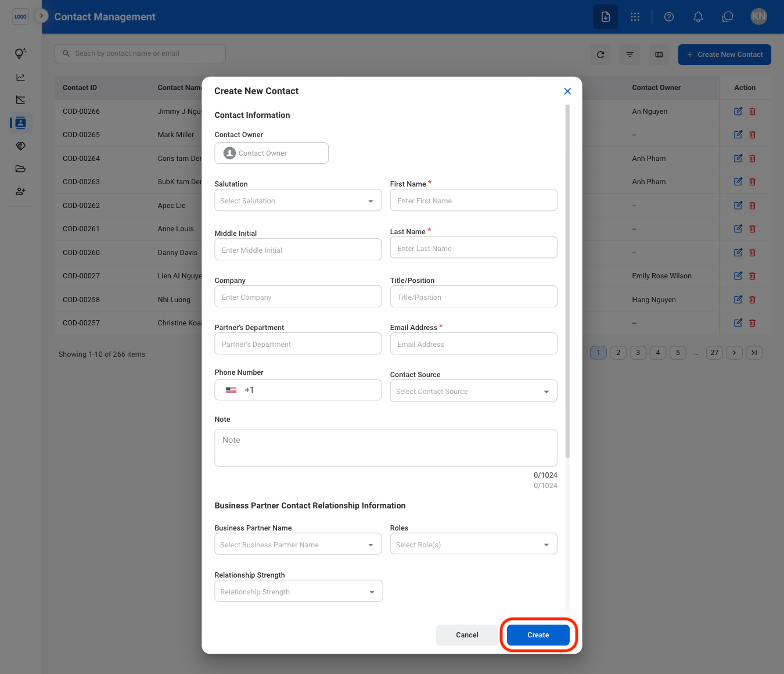Click the Email Address field
Image resolution: width=784 pixels, height=674 pixels.
pyautogui.click(x=473, y=344)
